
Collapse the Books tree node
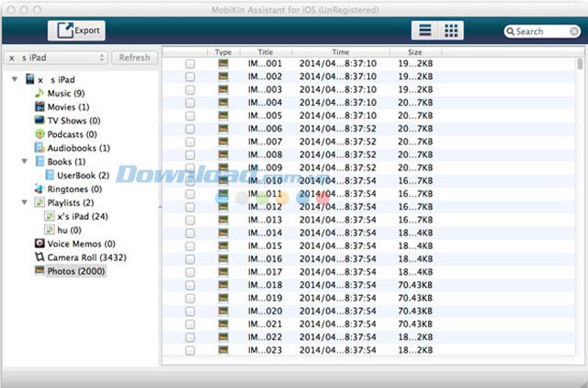click(25, 162)
